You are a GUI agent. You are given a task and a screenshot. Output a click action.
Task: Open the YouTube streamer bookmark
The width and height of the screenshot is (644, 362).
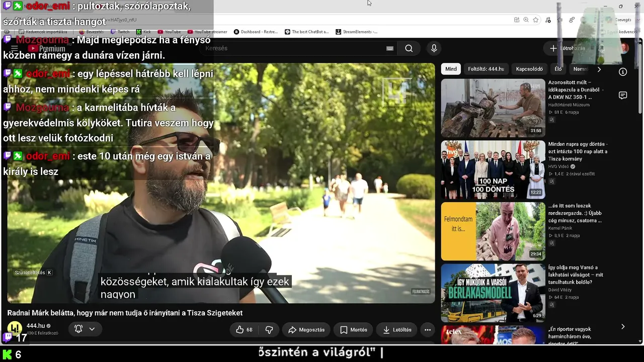coord(207,32)
